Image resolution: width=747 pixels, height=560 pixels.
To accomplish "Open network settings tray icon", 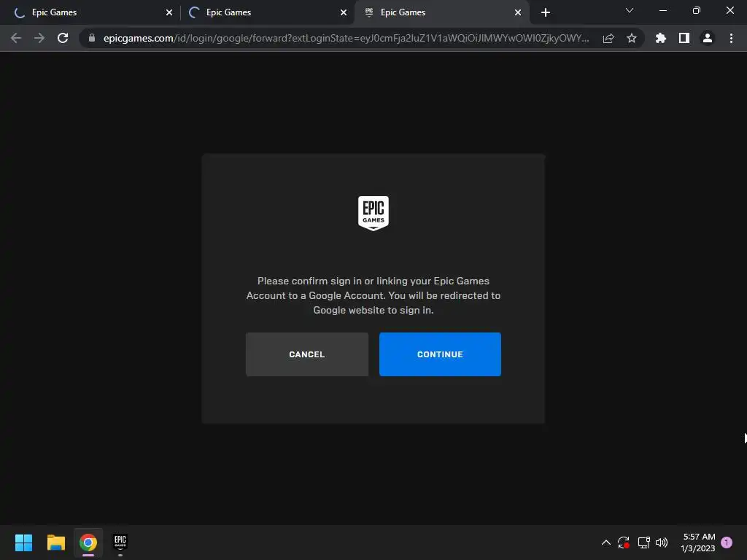I will 643,542.
